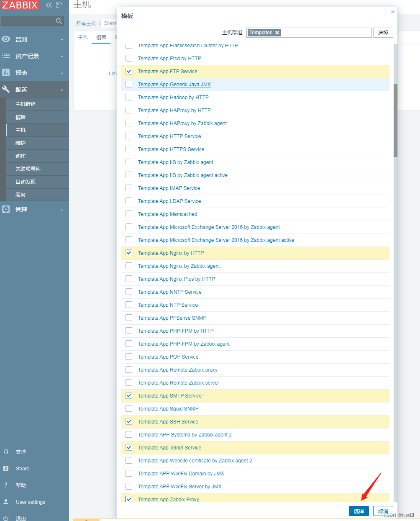Switch to the 模板 tab in host form
This screenshot has height=521, width=420.
click(x=101, y=37)
